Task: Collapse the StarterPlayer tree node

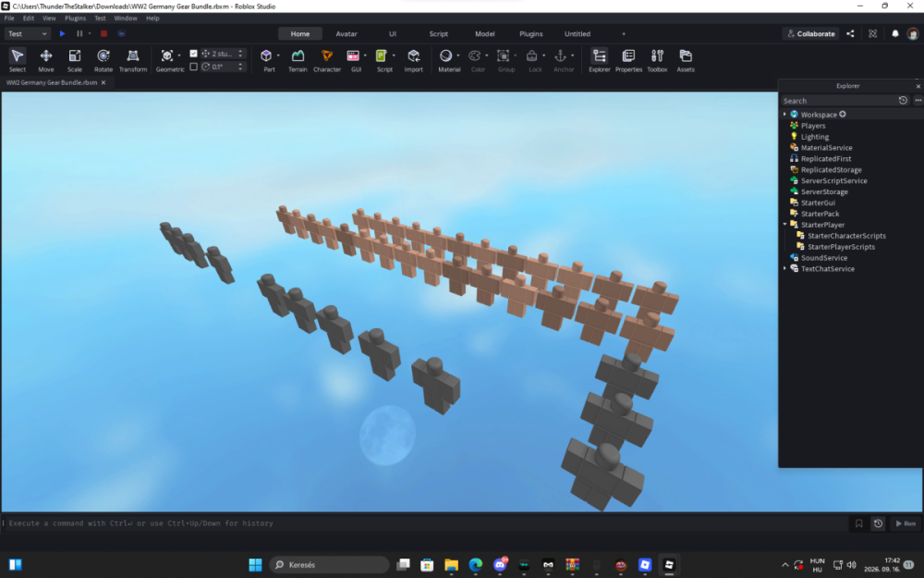Action: 784,225
